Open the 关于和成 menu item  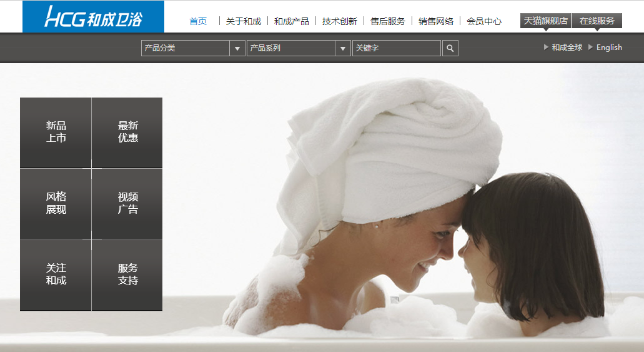tap(244, 21)
